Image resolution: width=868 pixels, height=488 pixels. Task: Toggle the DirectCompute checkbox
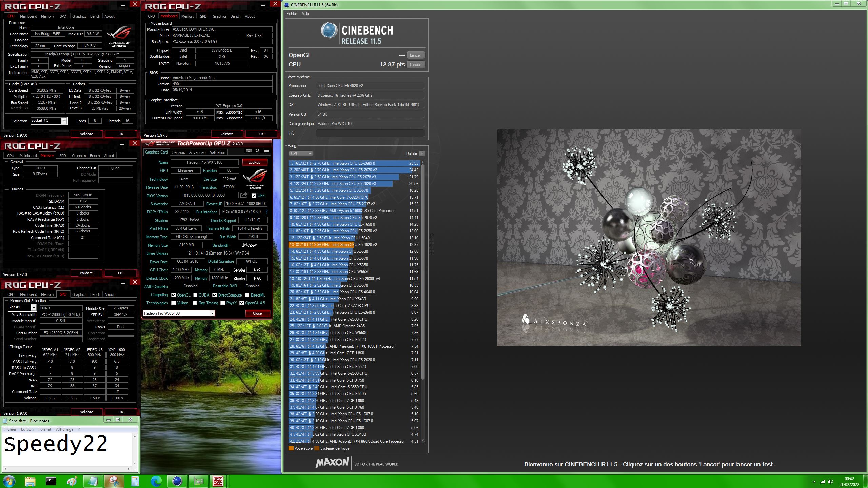pyautogui.click(x=214, y=295)
